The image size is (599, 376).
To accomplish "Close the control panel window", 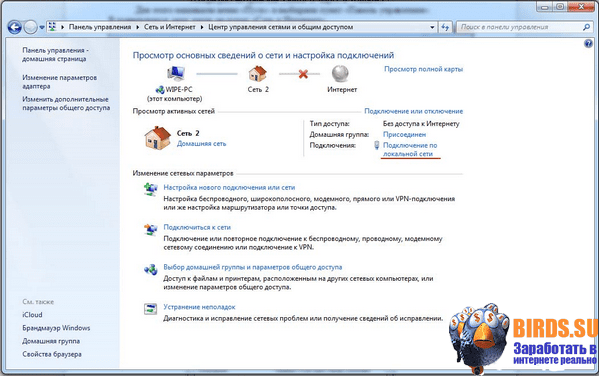I will (x=581, y=6).
